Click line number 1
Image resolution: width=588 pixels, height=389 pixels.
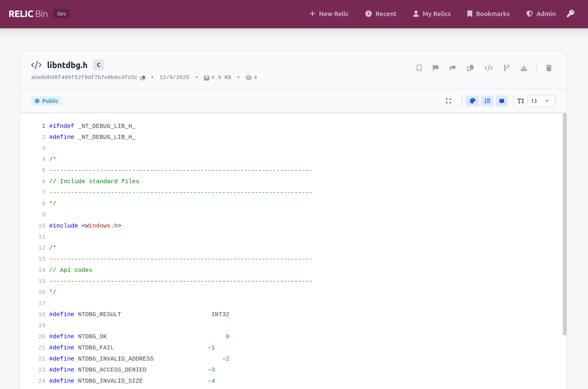pos(44,126)
